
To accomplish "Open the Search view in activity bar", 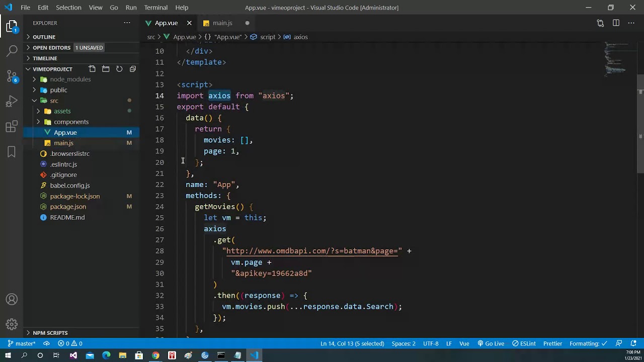I will 12,50.
